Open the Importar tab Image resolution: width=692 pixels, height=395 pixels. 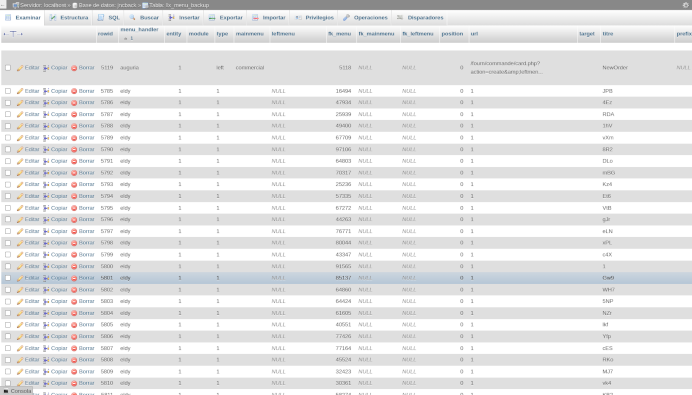pyautogui.click(x=269, y=18)
